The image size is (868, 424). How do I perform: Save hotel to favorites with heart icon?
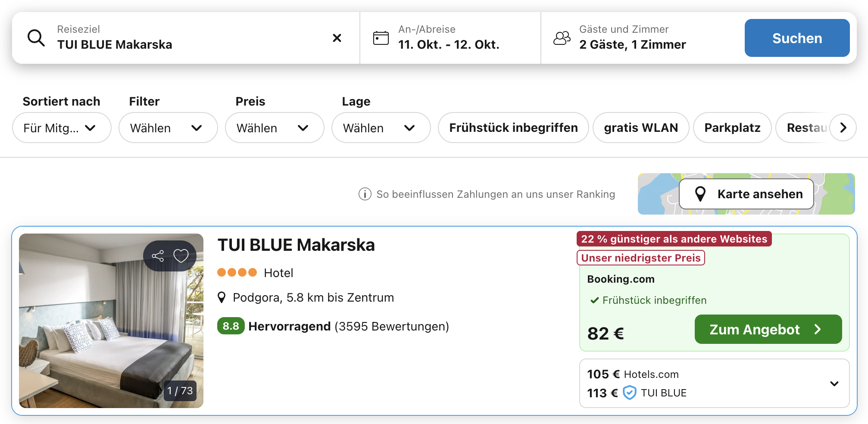181,256
